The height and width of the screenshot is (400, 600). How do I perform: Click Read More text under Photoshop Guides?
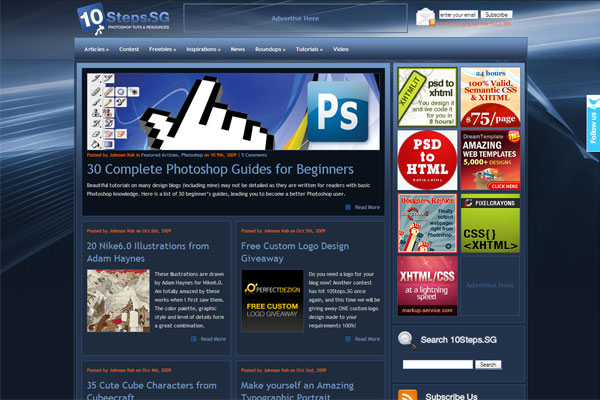coord(367,207)
